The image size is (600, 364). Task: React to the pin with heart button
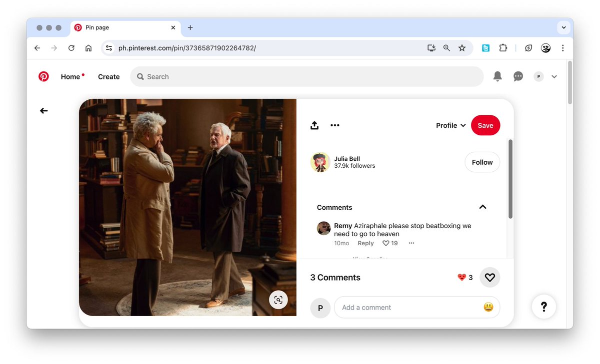[x=490, y=278]
